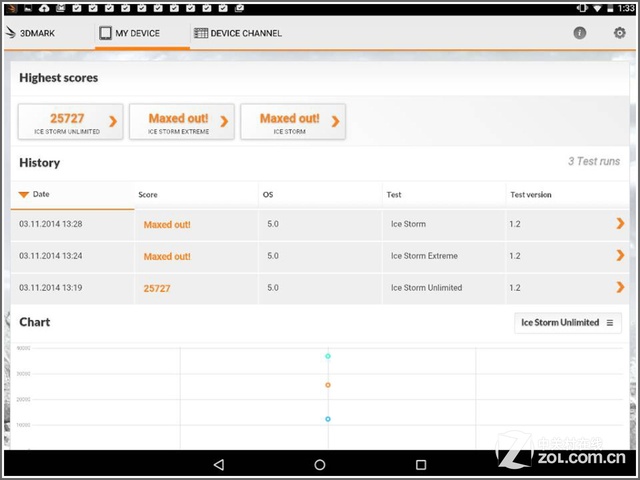The width and height of the screenshot is (640, 480).
Task: Click the lower blue chart data point
Action: point(328,419)
